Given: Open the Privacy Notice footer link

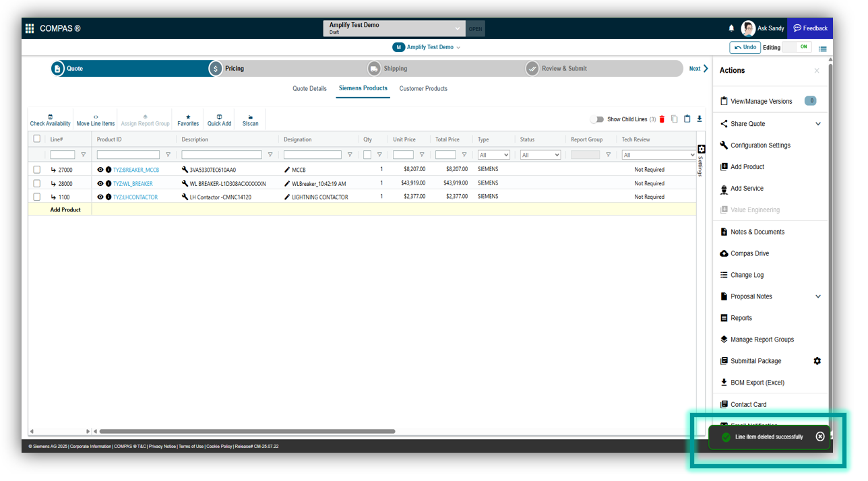Looking at the screenshot, I should (162, 447).
